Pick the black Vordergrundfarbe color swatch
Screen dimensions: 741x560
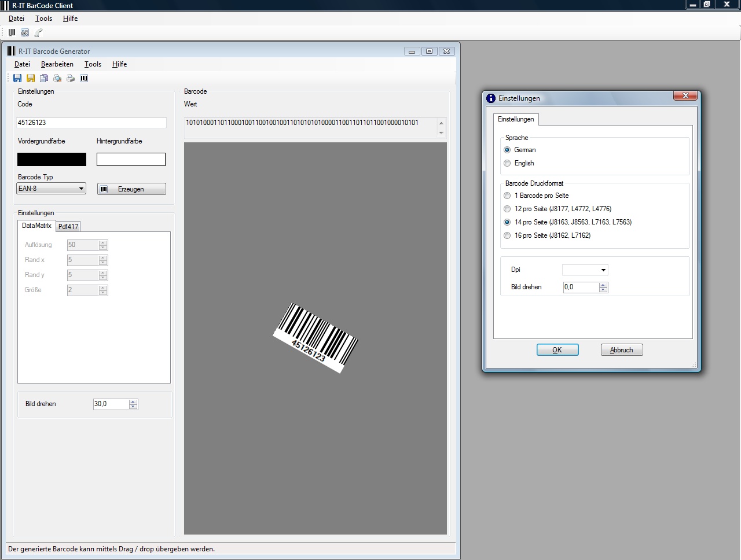[x=52, y=159]
